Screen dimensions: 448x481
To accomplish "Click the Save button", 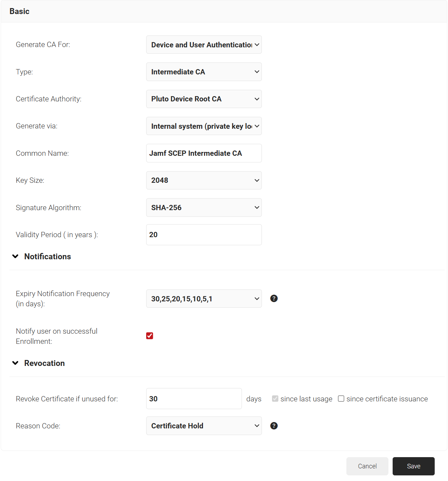I will 413,466.
